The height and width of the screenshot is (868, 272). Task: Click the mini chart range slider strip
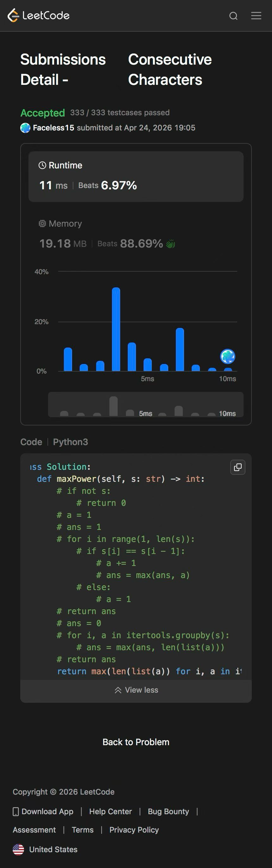coord(146,404)
